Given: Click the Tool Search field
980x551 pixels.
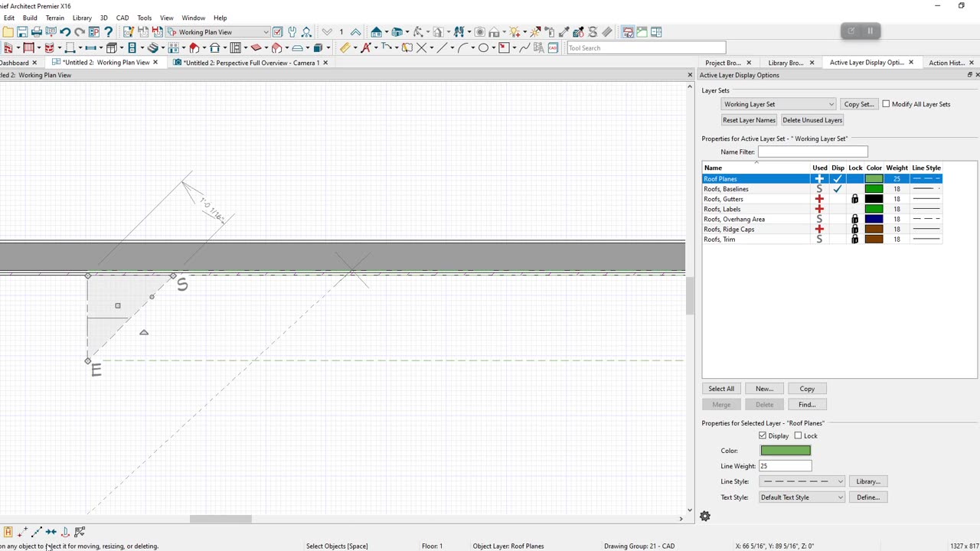Looking at the screenshot, I should (645, 47).
